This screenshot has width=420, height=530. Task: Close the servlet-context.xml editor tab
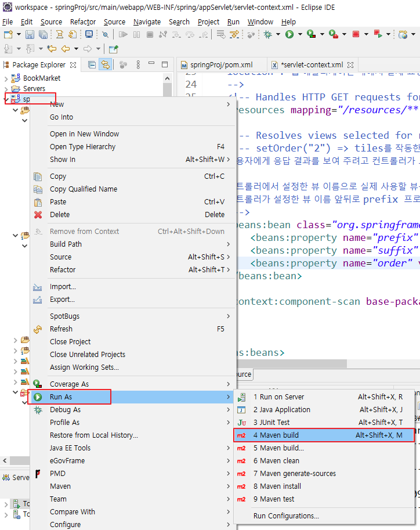point(350,65)
